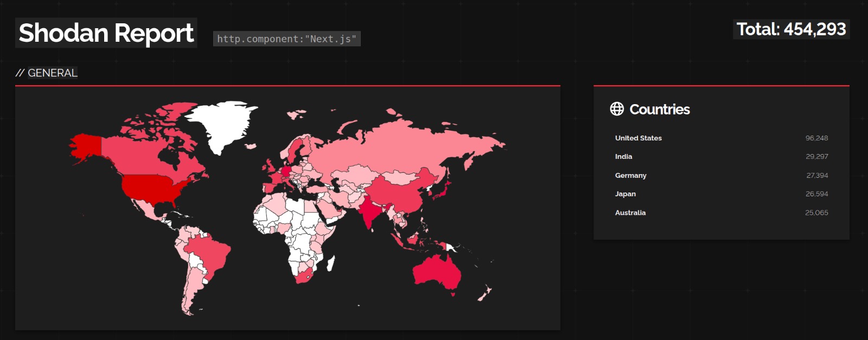Select Japan in the Countries list
Viewport: 868px width, 340px height.
[625, 194]
